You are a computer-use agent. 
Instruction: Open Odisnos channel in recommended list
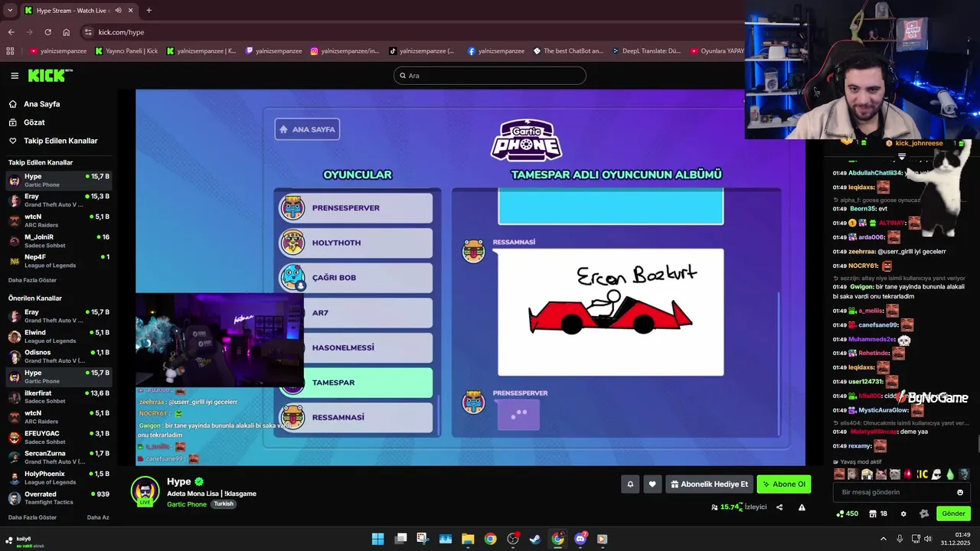pyautogui.click(x=58, y=356)
